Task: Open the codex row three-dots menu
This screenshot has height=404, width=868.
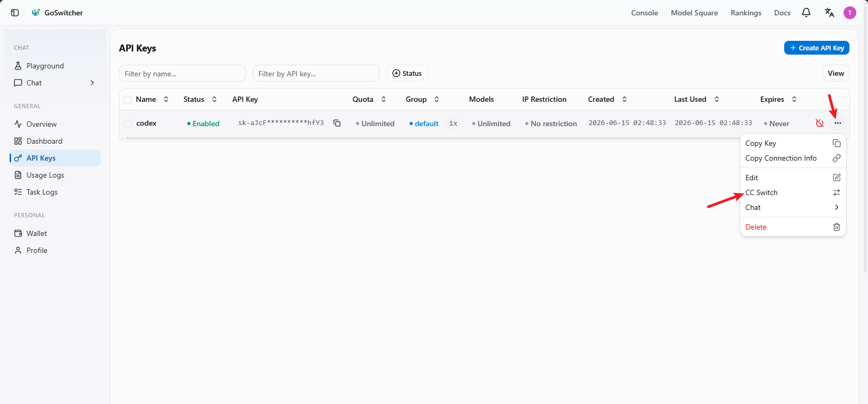Action: click(837, 123)
